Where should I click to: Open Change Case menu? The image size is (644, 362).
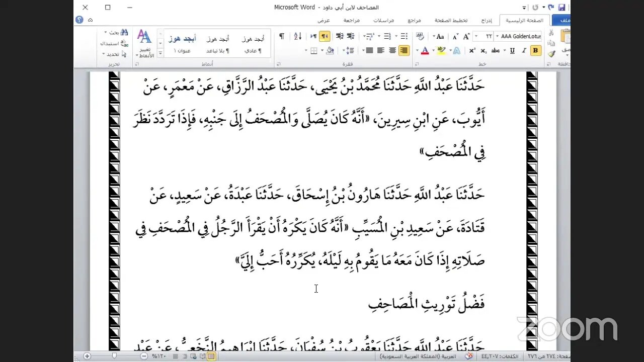tap(439, 36)
